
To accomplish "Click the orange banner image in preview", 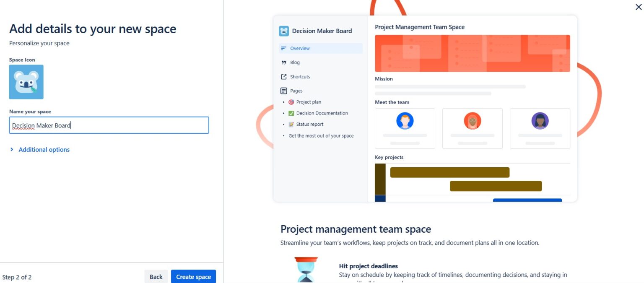I will [473, 53].
